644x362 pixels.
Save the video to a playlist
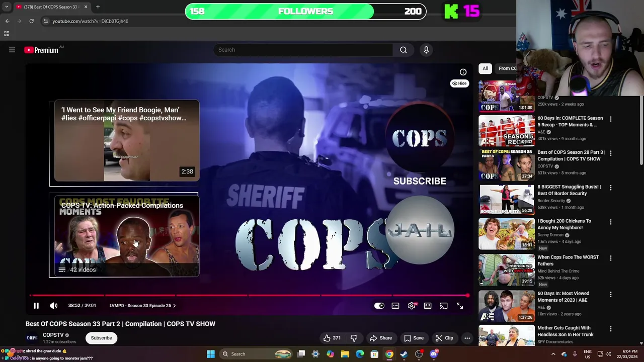pos(414,338)
